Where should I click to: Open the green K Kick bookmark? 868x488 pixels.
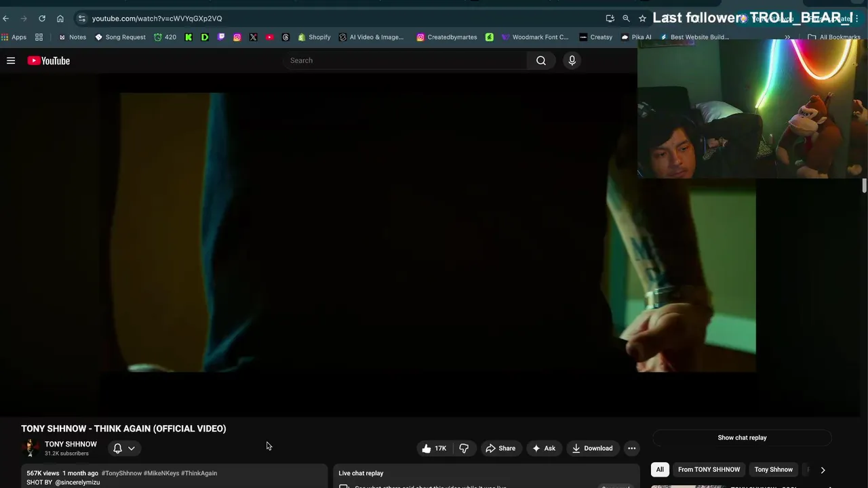(x=189, y=37)
